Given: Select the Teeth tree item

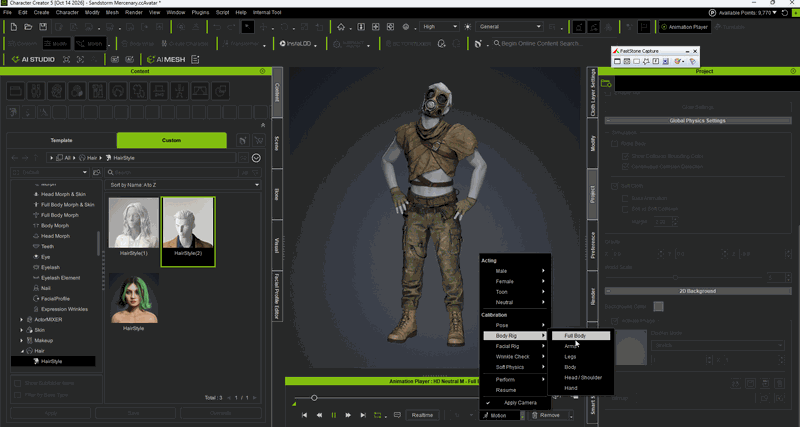Looking at the screenshot, I should tap(47, 246).
